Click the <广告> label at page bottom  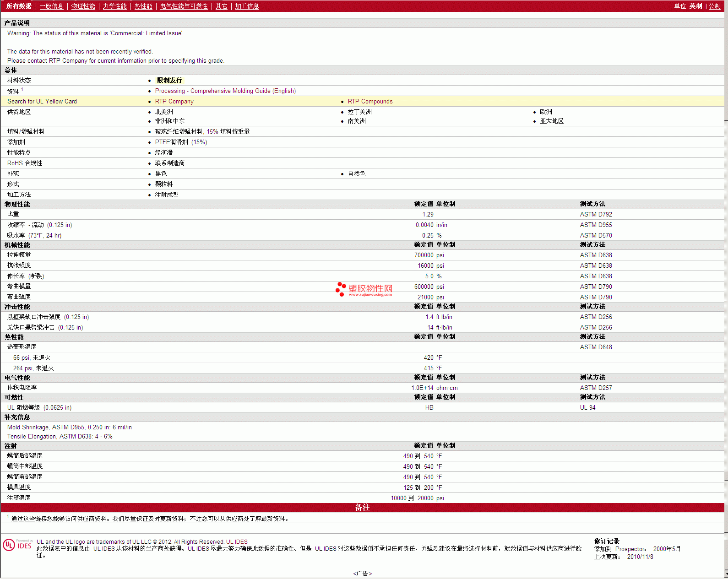(x=362, y=574)
